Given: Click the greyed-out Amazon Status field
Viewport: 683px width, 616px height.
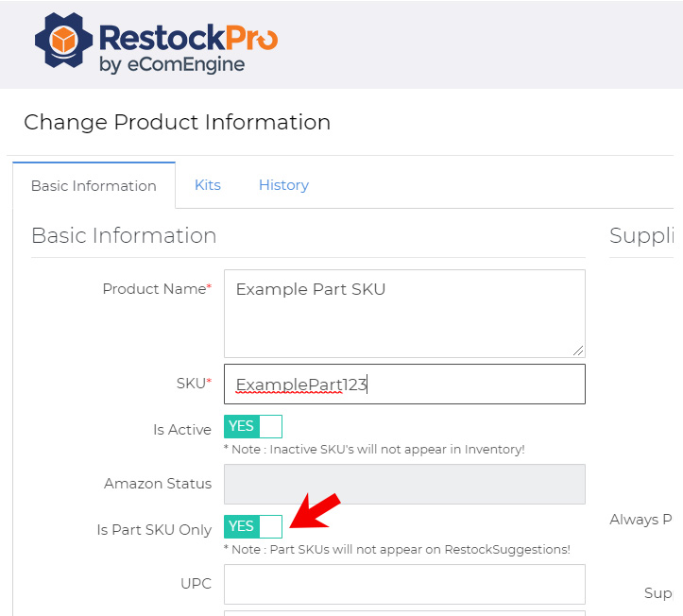Looking at the screenshot, I should (x=404, y=484).
